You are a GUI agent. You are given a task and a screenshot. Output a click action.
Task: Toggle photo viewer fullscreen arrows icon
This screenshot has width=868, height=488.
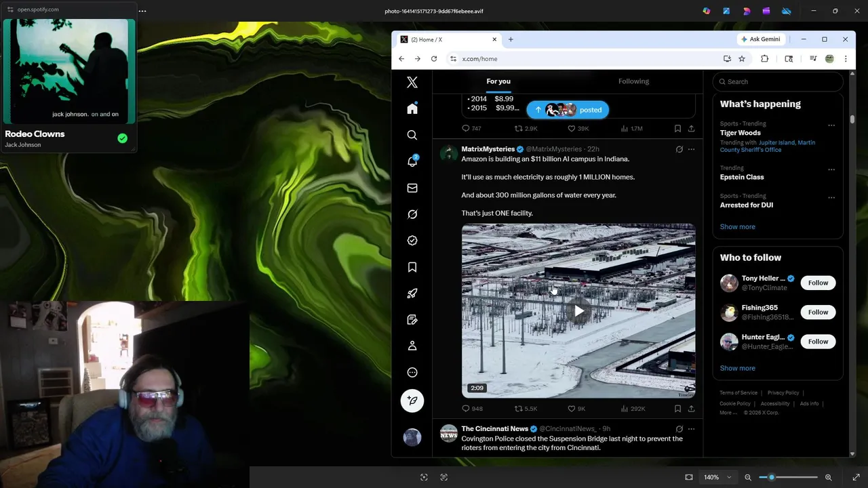pyautogui.click(x=856, y=477)
